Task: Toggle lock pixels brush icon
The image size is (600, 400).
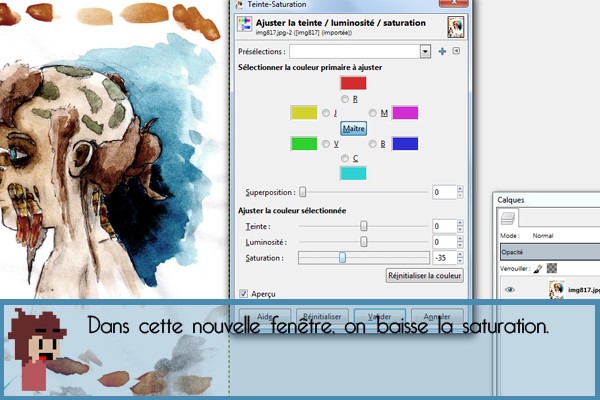Action: point(538,269)
